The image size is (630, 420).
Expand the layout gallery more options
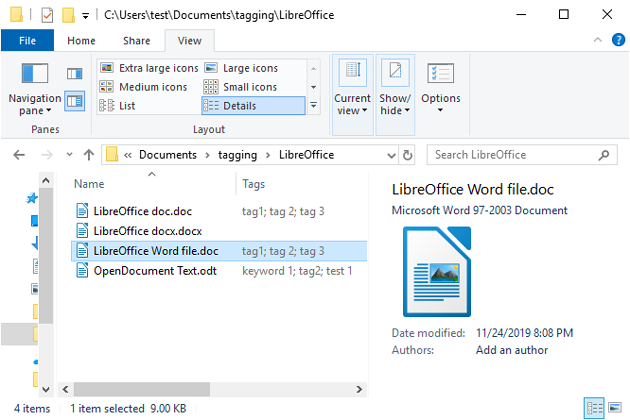[313, 105]
